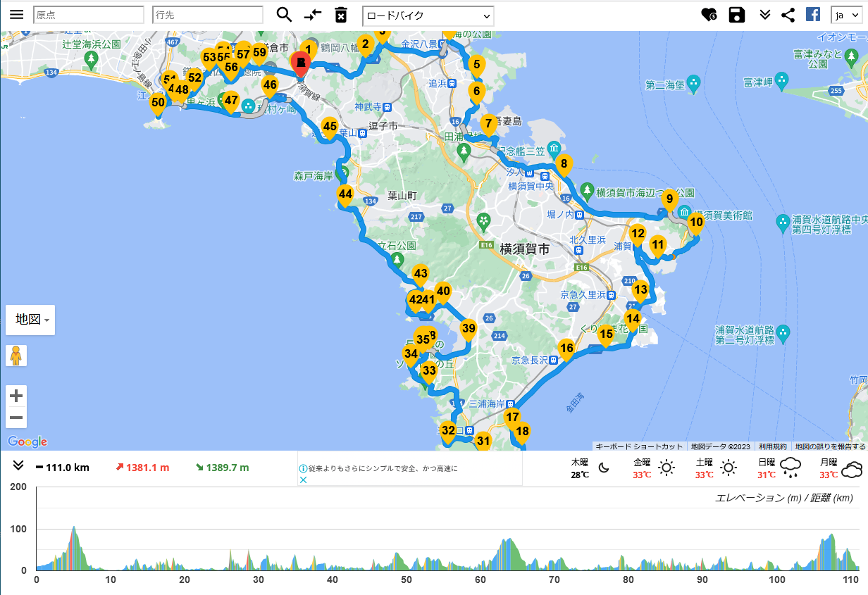The width and height of the screenshot is (868, 595).
Task: Open the ロードバイク vehicle type dropdown
Action: coord(428,15)
